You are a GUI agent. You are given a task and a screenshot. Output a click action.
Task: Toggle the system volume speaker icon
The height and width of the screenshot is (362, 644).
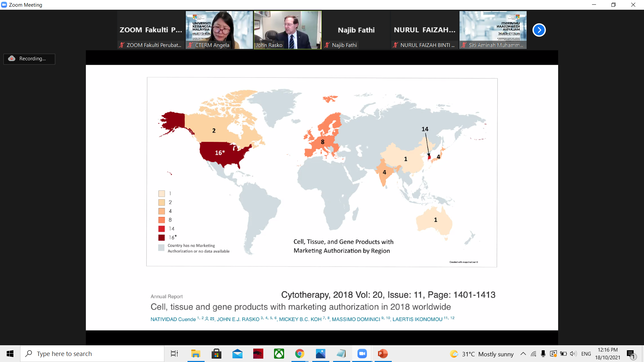click(x=573, y=354)
